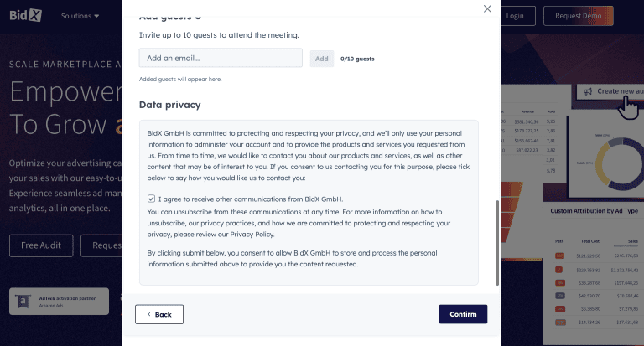Click the Back button's chevron arrow
Screen dimensions: 644x346
click(149, 314)
